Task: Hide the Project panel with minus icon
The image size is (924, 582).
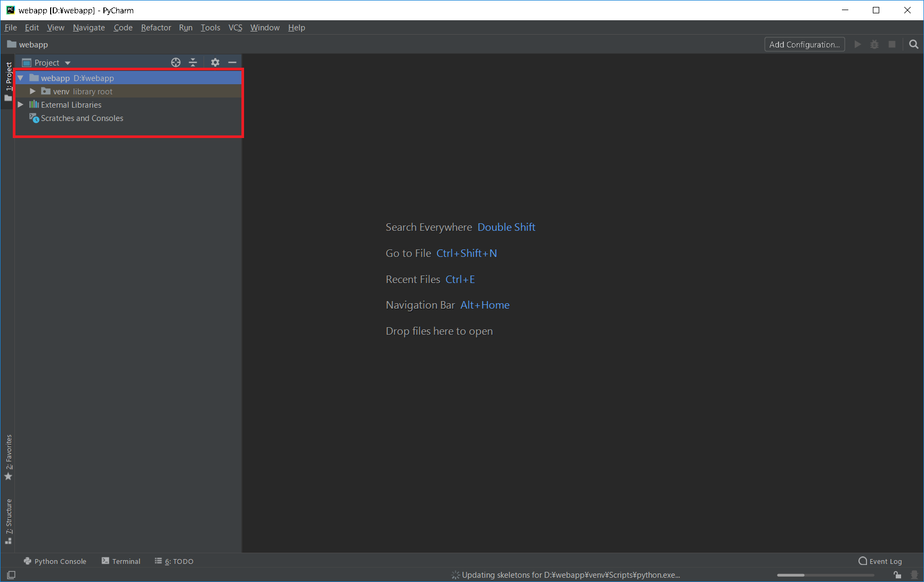Action: point(232,62)
